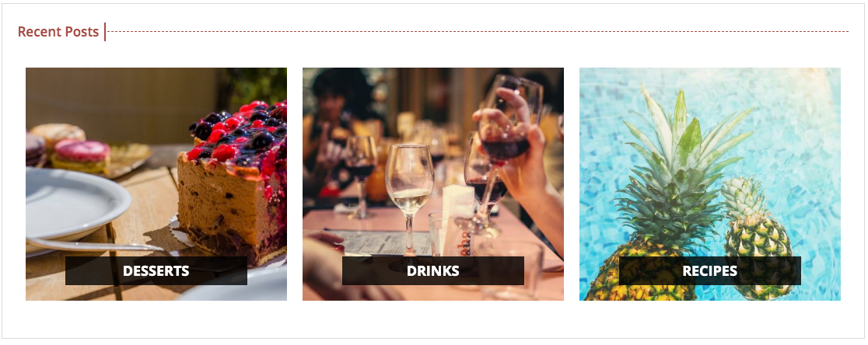The height and width of the screenshot is (345, 868).
Task: Click the fork beside the white plate
Action: [x=94, y=244]
